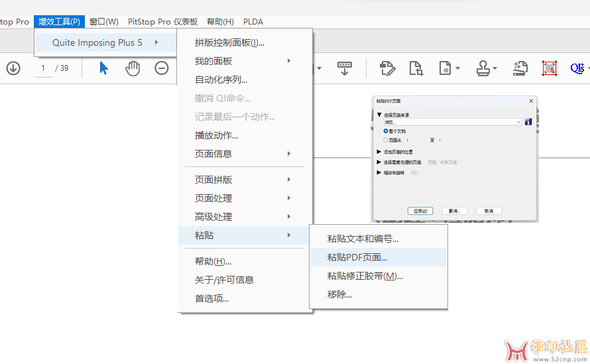
Task: Open the dropdown arrow beside page settings icon
Action: [457, 68]
